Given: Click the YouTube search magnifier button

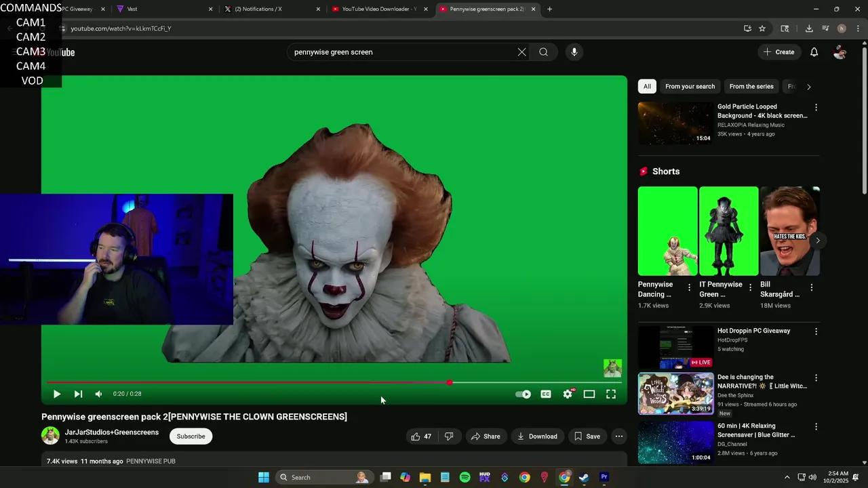Looking at the screenshot, I should click(543, 52).
